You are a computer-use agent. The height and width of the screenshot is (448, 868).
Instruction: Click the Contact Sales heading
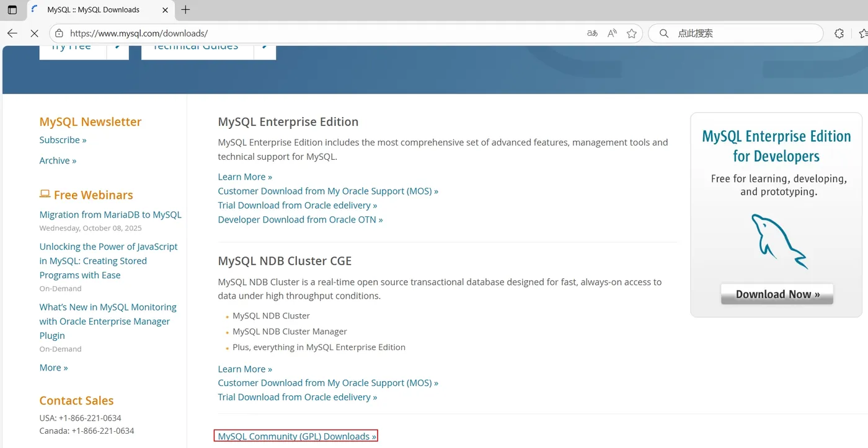point(77,400)
